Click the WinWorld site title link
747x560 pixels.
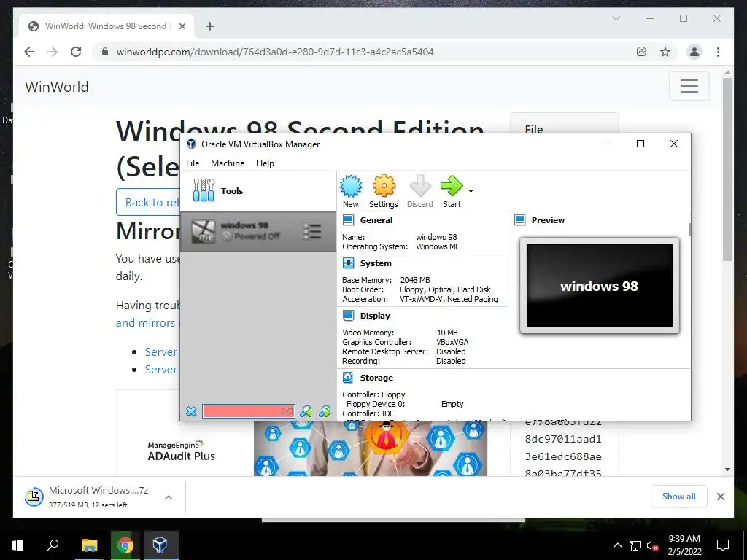(x=57, y=87)
